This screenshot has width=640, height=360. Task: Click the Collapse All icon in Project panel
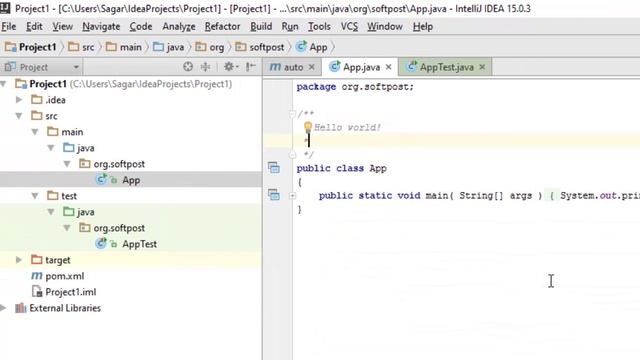pyautogui.click(x=205, y=67)
